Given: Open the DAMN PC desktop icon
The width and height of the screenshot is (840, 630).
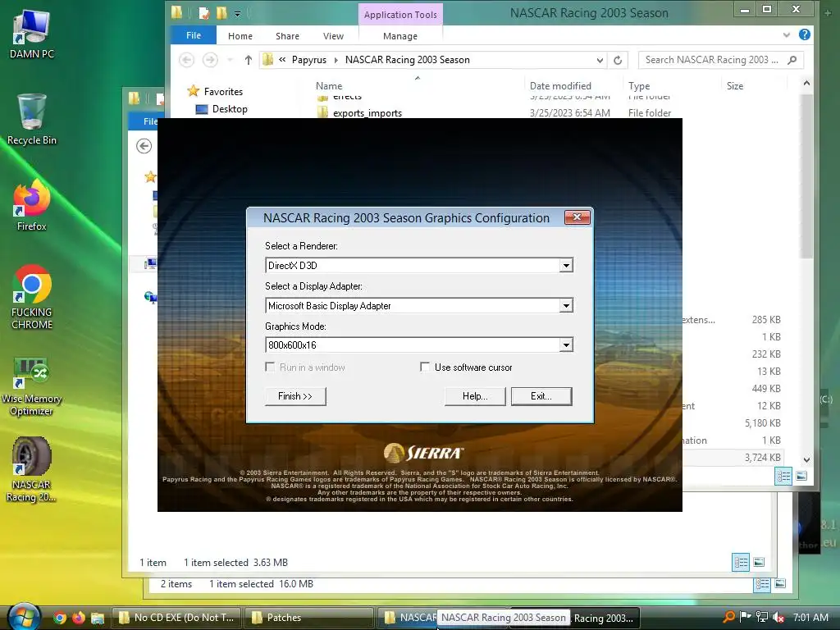Looking at the screenshot, I should pyautogui.click(x=32, y=34).
